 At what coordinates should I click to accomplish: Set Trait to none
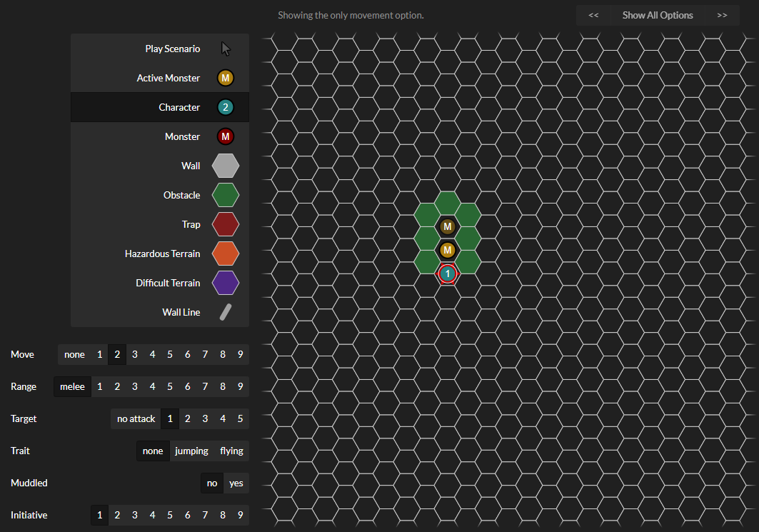tap(153, 451)
